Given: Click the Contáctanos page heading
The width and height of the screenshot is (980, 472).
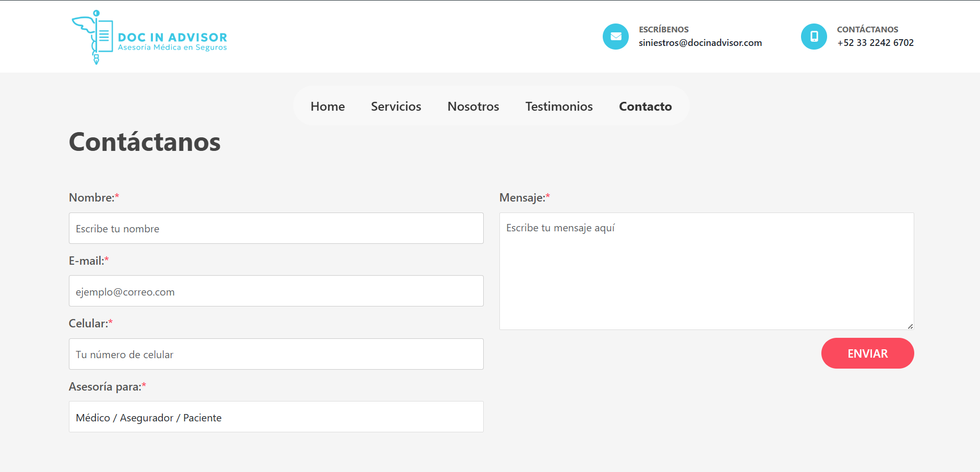Looking at the screenshot, I should point(145,142).
